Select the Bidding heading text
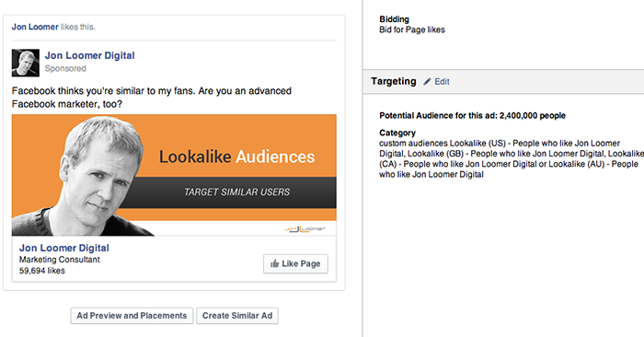The width and height of the screenshot is (644, 337). 395,19
